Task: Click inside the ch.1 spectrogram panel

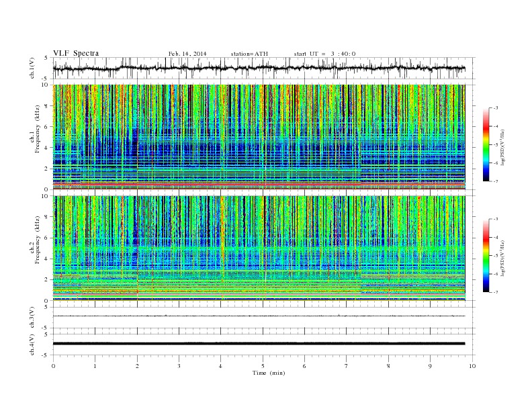Action: [x=259, y=137]
